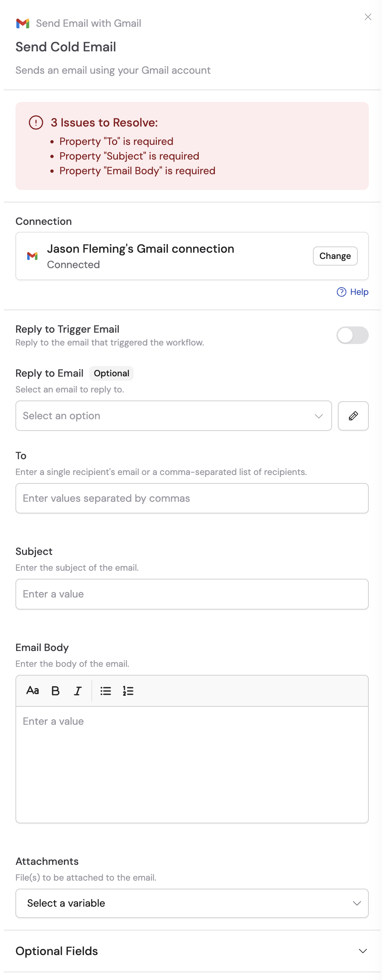This screenshot has width=382, height=980.
Task: Apply bold formatting in the Email Body toolbar
Action: click(55, 691)
